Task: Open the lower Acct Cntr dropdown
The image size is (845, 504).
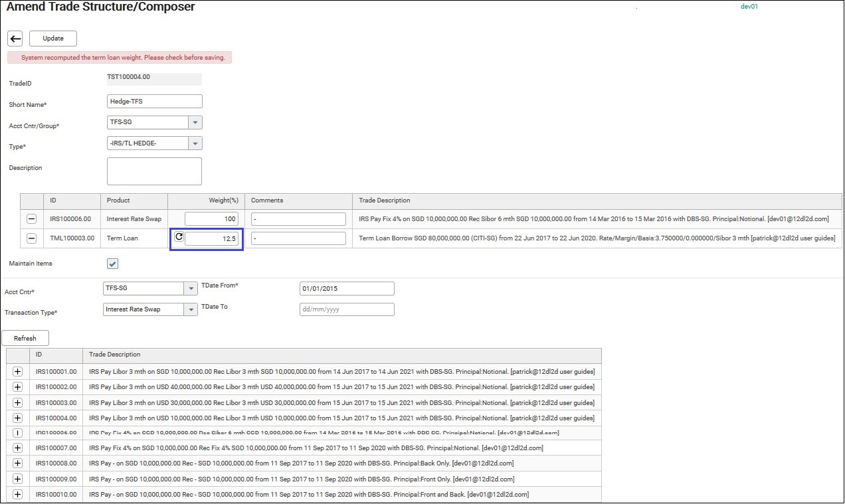Action: (191, 289)
